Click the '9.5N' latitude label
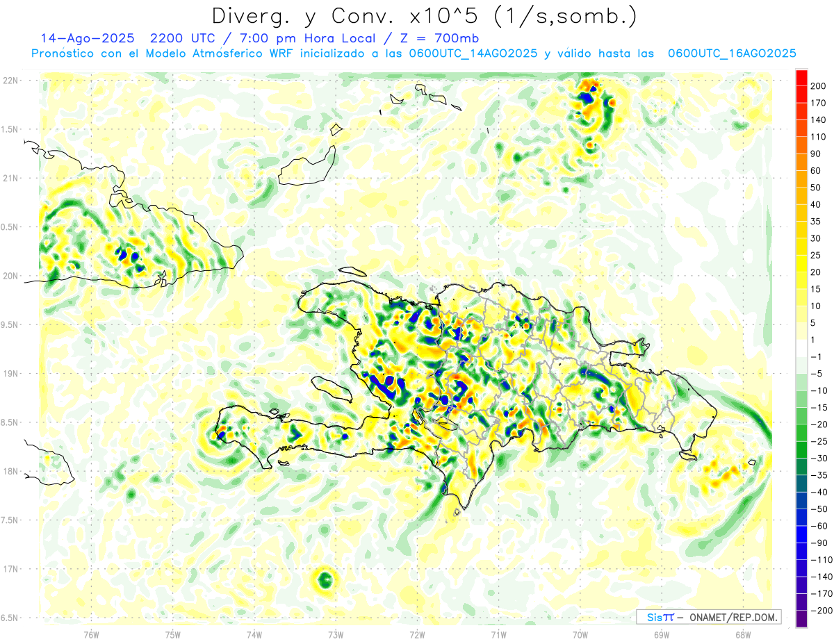Viewport: 834px width, 644px height. [10, 324]
